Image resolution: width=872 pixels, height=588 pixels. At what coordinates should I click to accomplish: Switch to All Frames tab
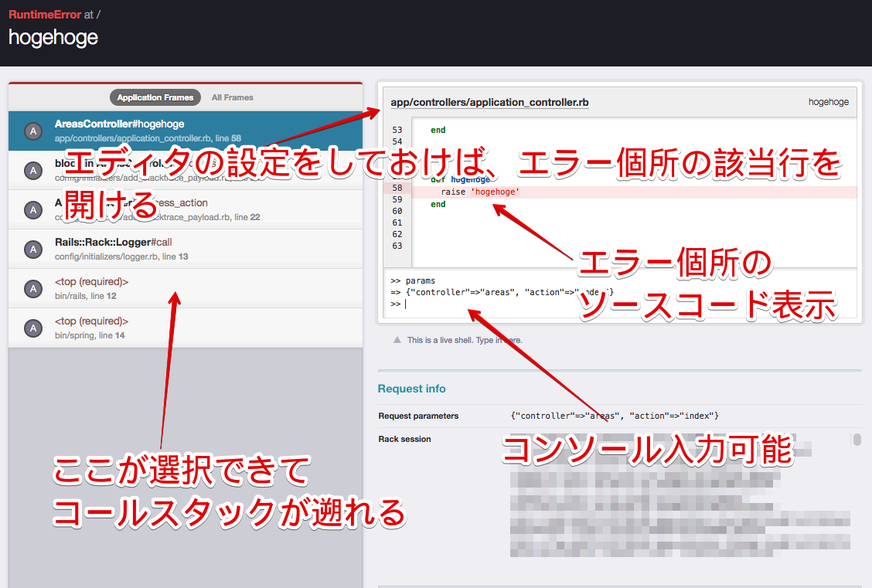(x=232, y=97)
